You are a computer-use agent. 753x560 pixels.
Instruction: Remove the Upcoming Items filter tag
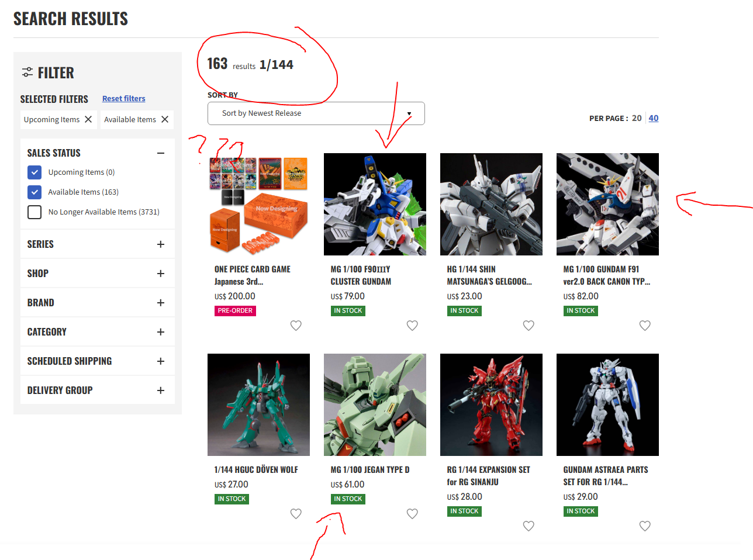tap(88, 119)
